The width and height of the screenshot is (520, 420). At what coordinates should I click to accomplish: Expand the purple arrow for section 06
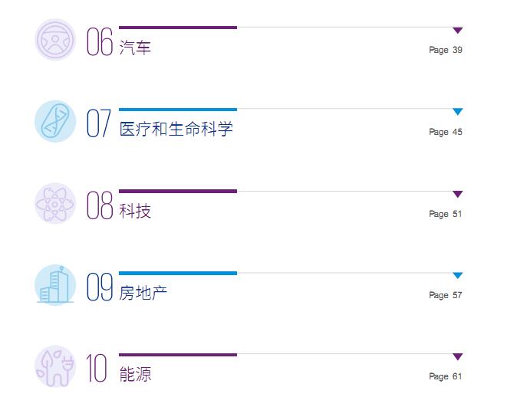coord(458,31)
